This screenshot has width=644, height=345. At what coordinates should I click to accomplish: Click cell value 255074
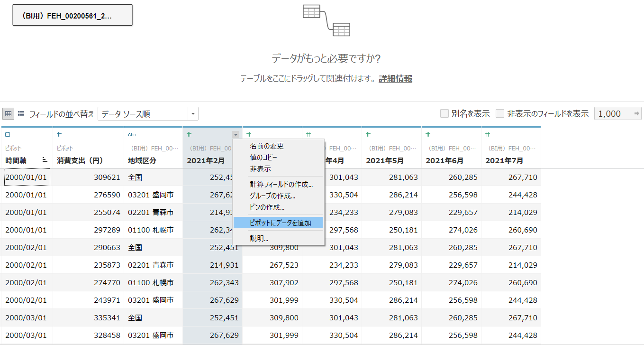tap(107, 213)
